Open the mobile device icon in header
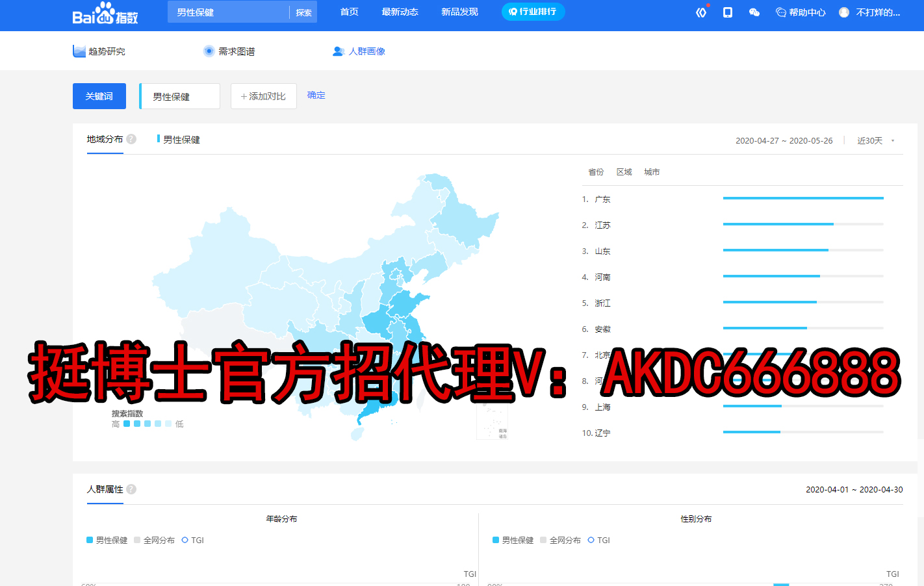This screenshot has width=924, height=586. (x=728, y=12)
